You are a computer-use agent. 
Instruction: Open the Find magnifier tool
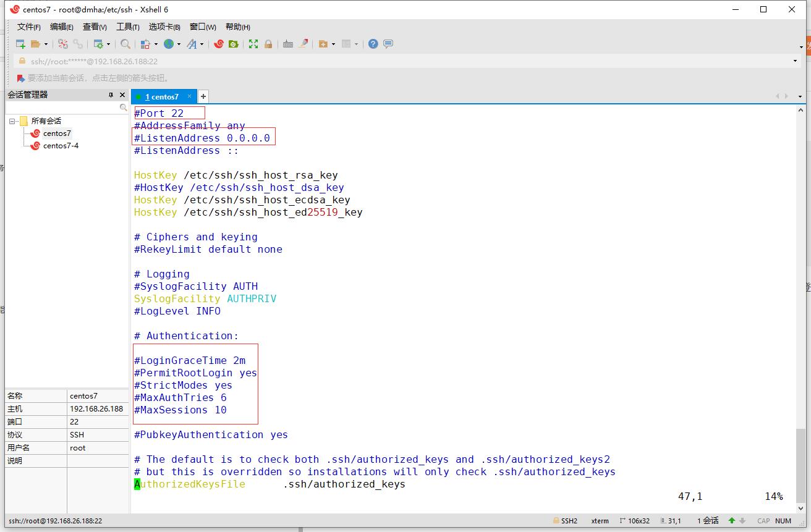(x=125, y=44)
